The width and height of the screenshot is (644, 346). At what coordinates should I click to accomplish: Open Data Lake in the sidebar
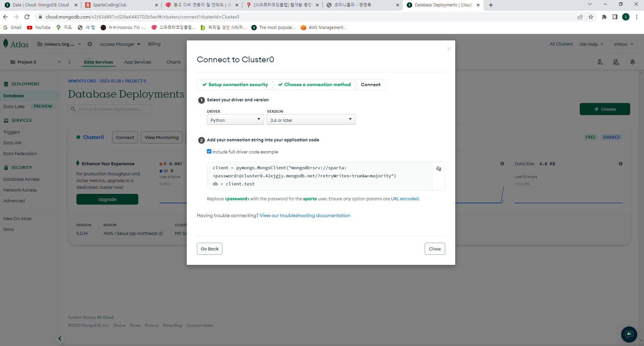(x=14, y=106)
